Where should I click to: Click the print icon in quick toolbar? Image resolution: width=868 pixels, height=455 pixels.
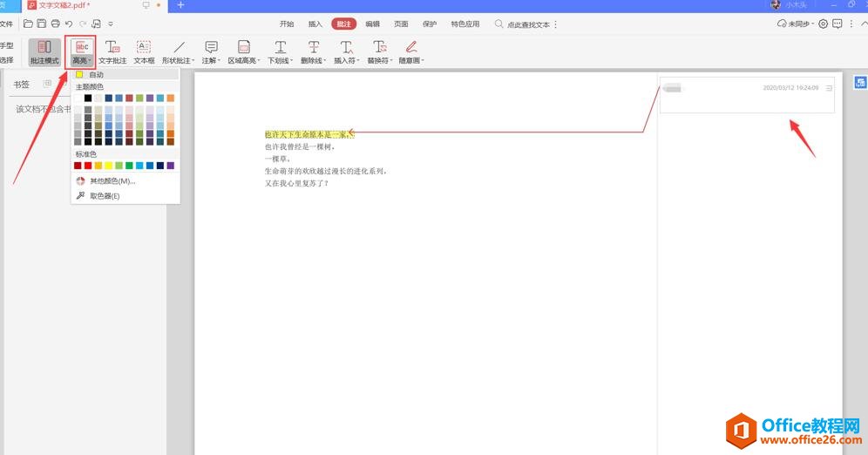[x=56, y=24]
